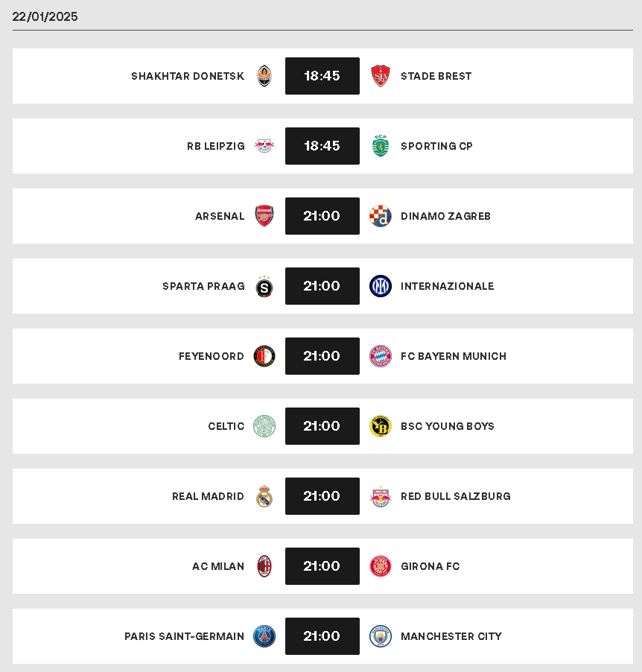Open the Arsenal vs Dinamo Zagreb 21:00 box
The image size is (642, 672).
322,216
